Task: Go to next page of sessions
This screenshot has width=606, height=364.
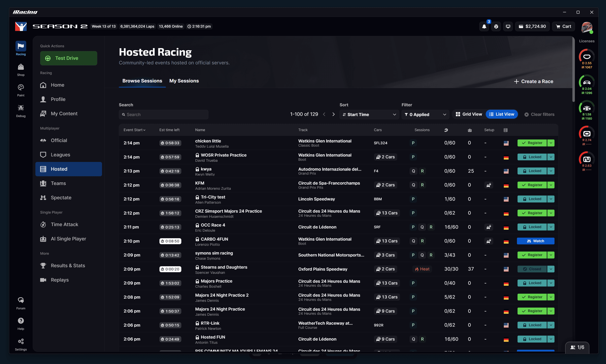Action: [x=333, y=115]
